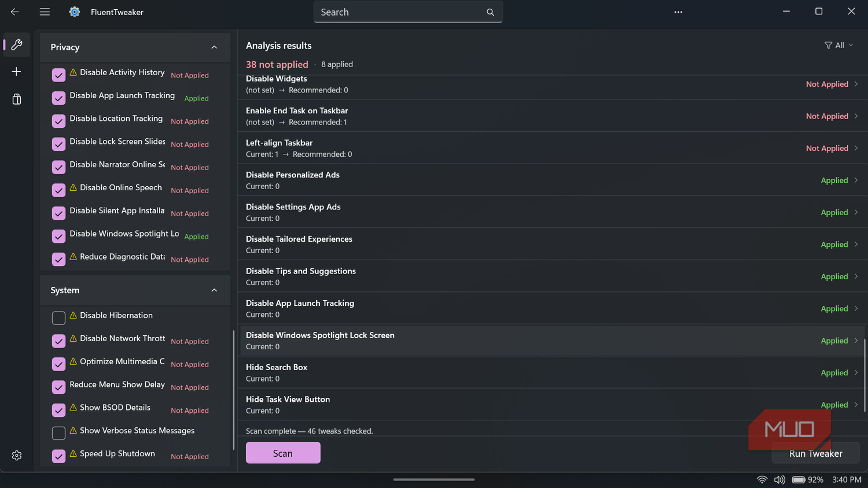Toggle Disable Lock Screen Slideshow checkbox

[58, 144]
